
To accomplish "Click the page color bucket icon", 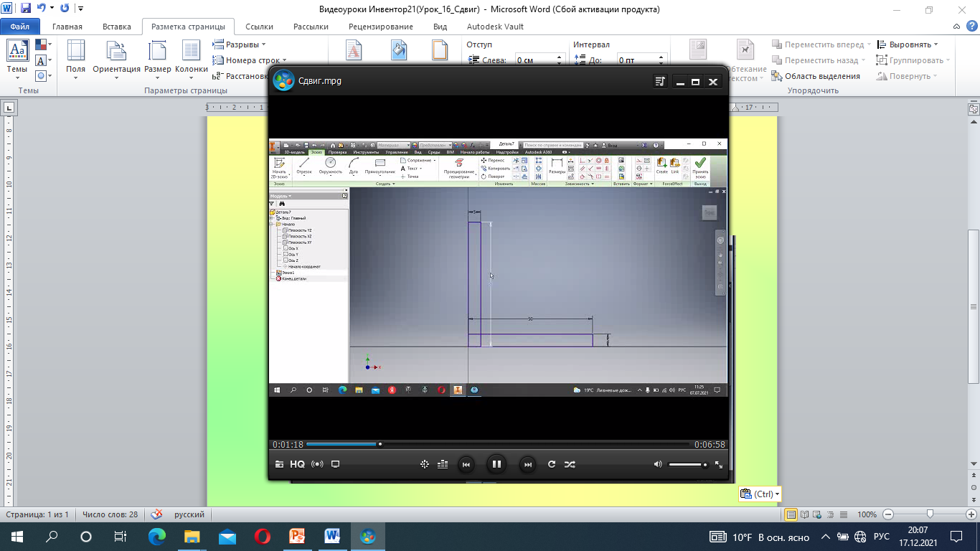I will tap(399, 50).
